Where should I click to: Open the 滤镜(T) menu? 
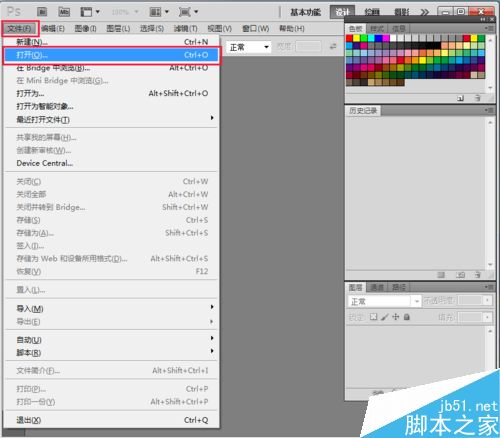(x=186, y=29)
